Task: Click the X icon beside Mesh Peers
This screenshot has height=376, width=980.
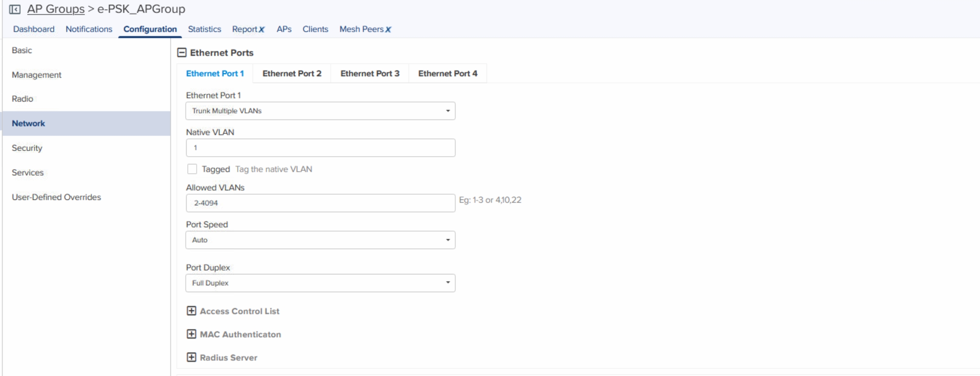Action: 388,30
